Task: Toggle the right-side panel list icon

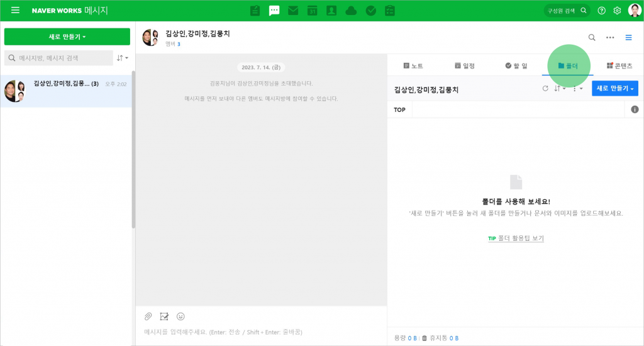Action: [628, 37]
